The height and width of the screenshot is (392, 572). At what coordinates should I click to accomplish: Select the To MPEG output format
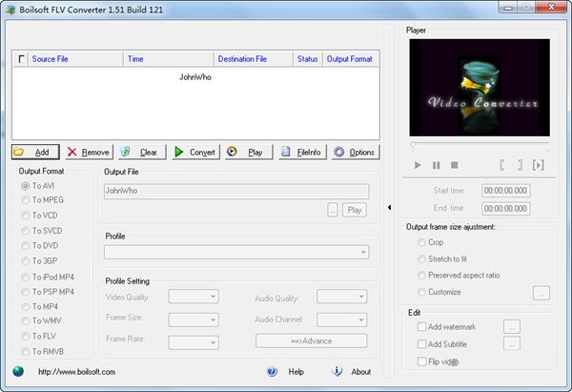coord(26,200)
